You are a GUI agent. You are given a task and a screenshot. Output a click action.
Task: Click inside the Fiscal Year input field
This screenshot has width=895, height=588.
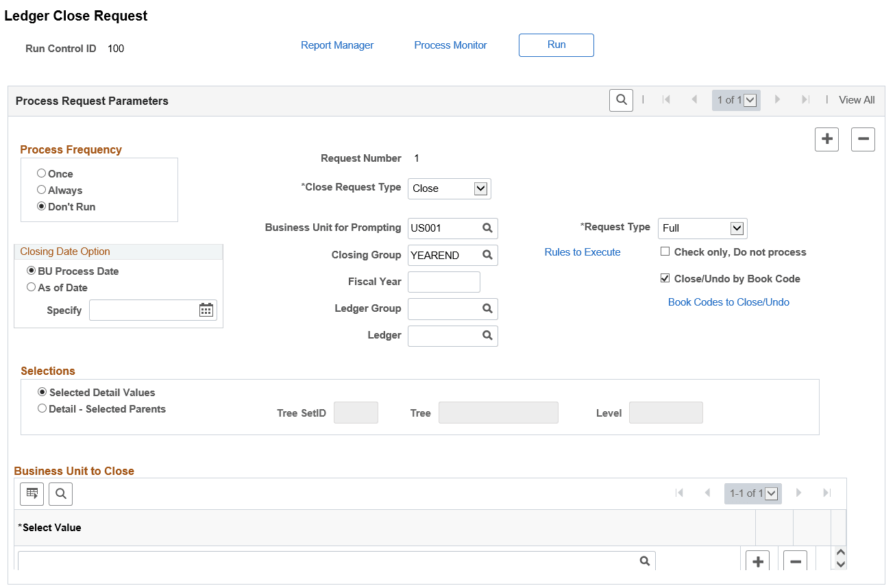pos(444,282)
